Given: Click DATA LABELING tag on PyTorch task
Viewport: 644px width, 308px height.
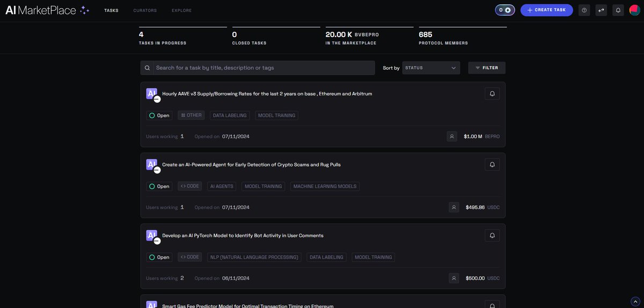Looking at the screenshot, I should click(327, 257).
